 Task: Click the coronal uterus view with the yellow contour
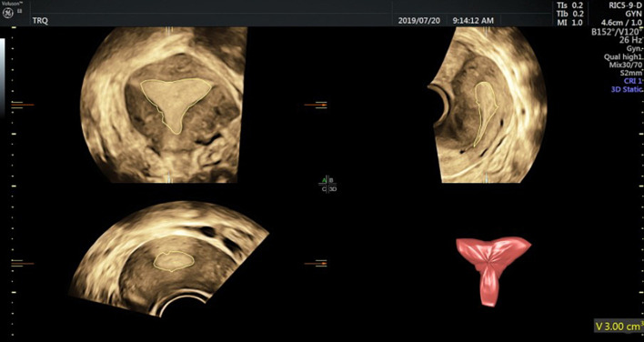(x=165, y=105)
